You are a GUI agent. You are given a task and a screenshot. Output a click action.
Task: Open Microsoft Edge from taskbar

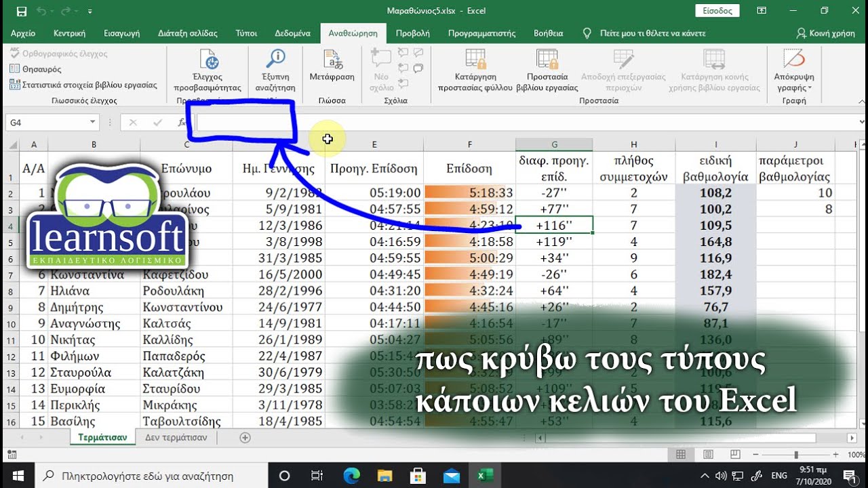[x=351, y=476]
